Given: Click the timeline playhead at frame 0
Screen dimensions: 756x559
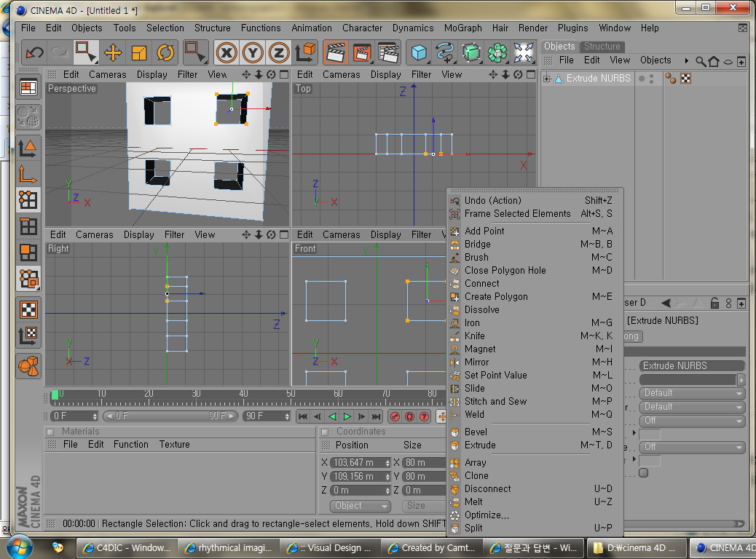Looking at the screenshot, I should pos(55,395).
